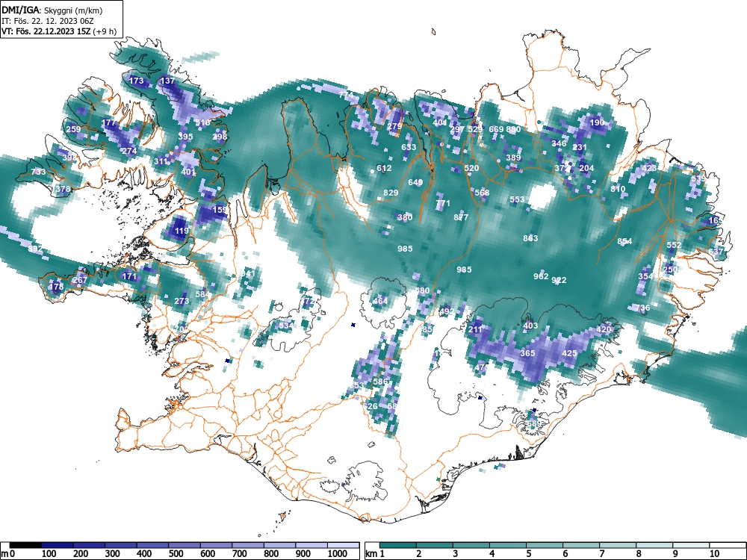The height and width of the screenshot is (560, 747).
Task: Click the visibility value 273 on the map
Action: pyautogui.click(x=182, y=301)
